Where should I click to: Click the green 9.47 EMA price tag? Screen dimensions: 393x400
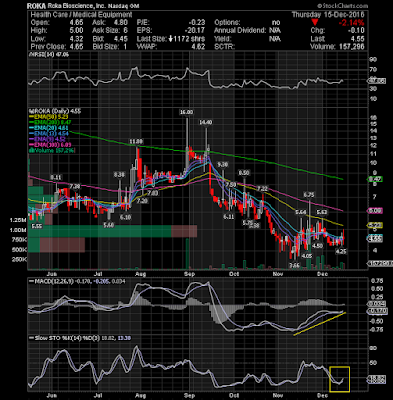click(x=375, y=179)
